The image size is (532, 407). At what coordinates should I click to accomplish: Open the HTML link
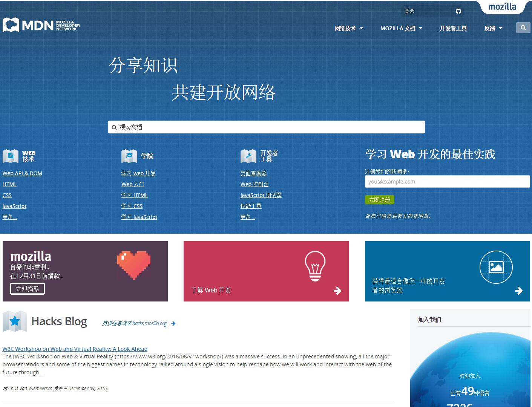(10, 184)
